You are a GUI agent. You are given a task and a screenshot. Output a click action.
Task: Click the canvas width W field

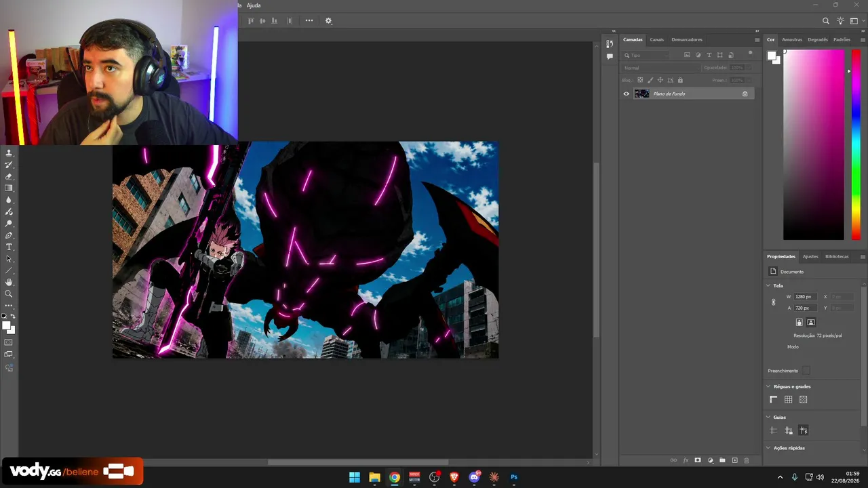[804, 297]
